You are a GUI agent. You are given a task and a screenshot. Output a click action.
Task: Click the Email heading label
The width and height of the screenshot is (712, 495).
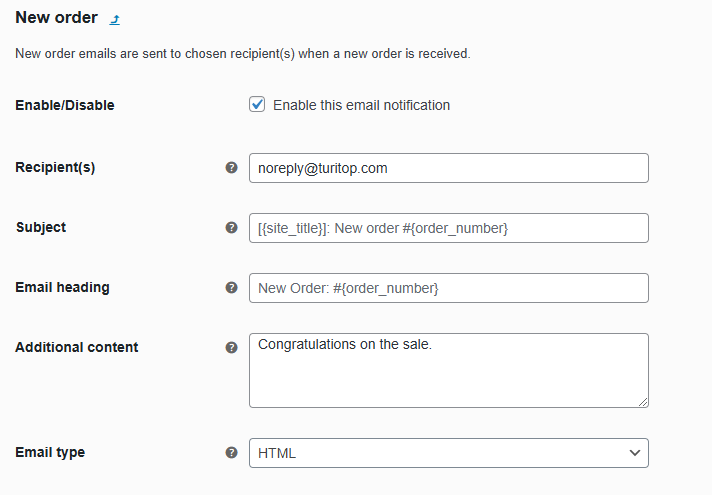click(x=62, y=287)
